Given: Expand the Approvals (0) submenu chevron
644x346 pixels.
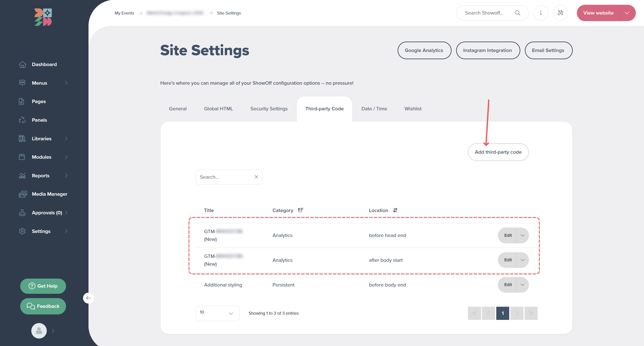Looking at the screenshot, I should 66,213.
